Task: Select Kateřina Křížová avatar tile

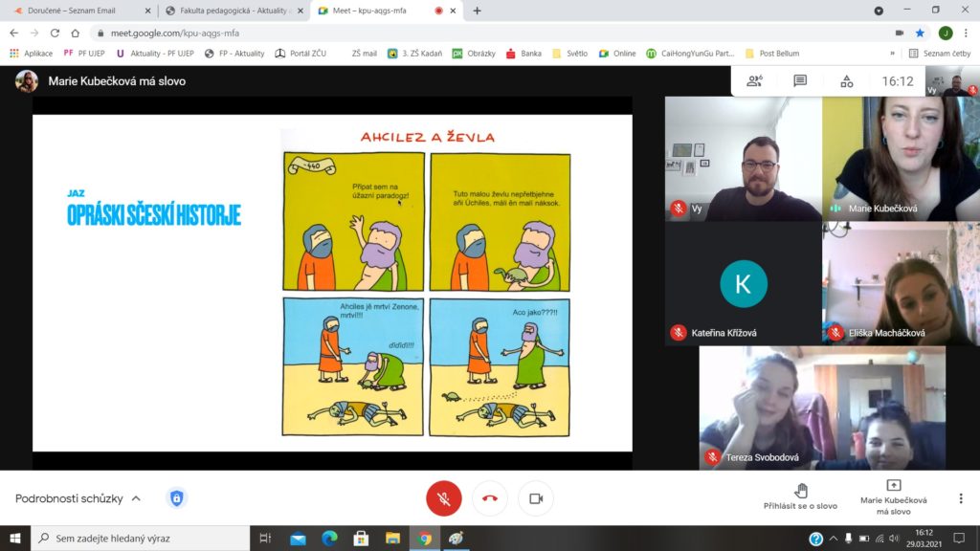Action: [x=743, y=283]
